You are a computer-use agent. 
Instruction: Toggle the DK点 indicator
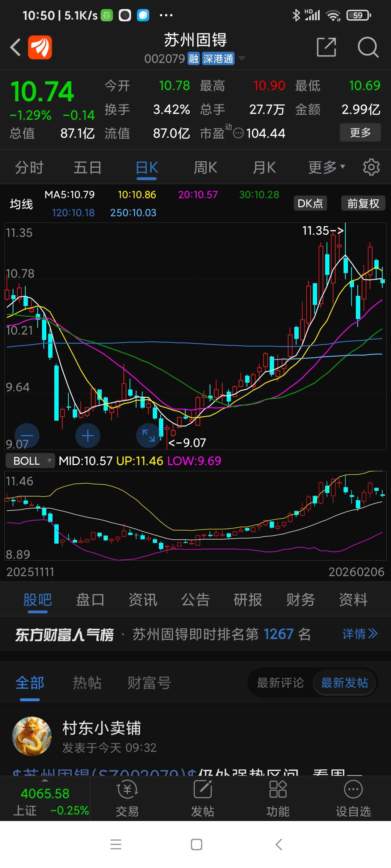point(310,203)
